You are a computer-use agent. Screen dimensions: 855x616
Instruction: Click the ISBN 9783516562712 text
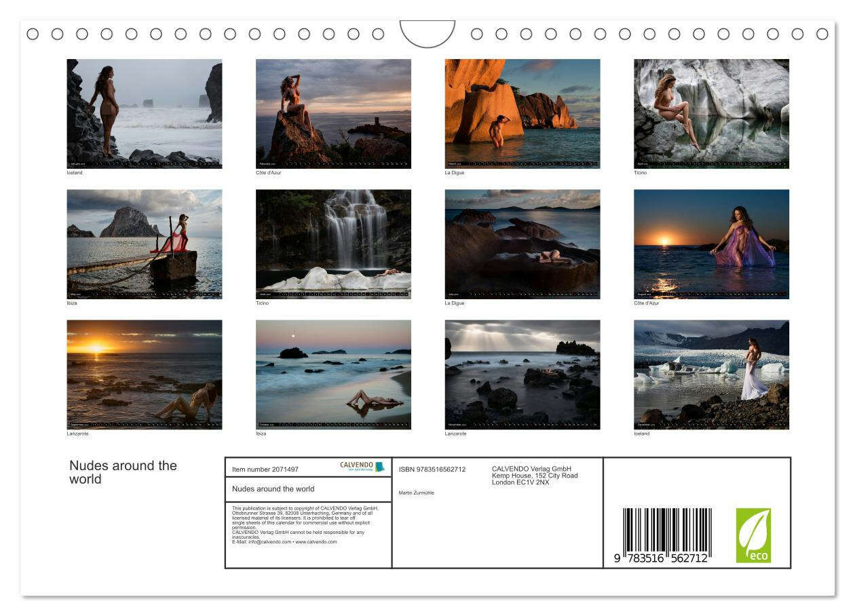pos(432,469)
